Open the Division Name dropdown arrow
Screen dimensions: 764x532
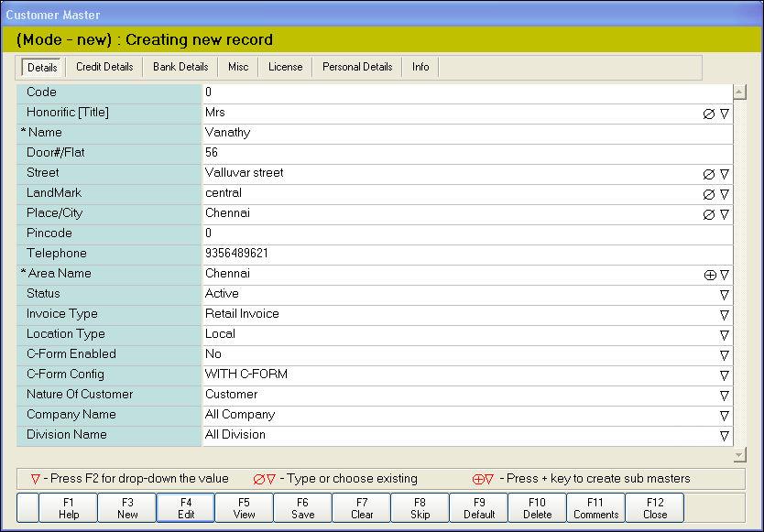724,436
